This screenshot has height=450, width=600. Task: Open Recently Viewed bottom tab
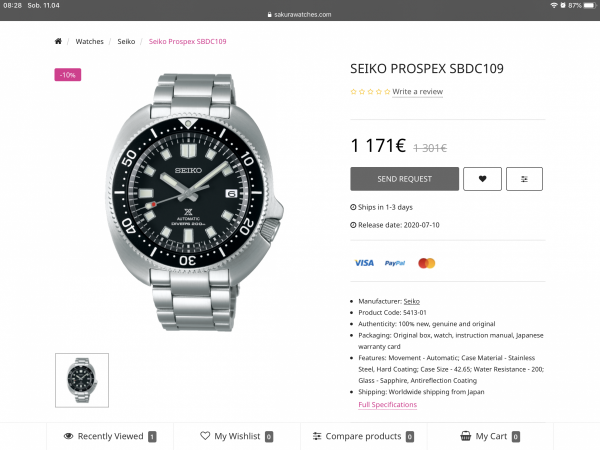110,436
